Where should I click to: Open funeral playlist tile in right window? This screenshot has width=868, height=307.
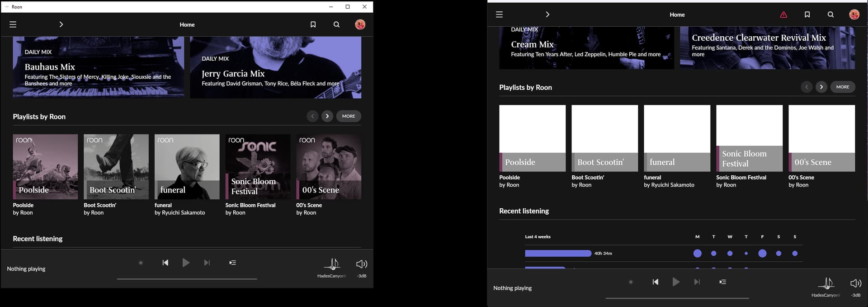click(677, 138)
